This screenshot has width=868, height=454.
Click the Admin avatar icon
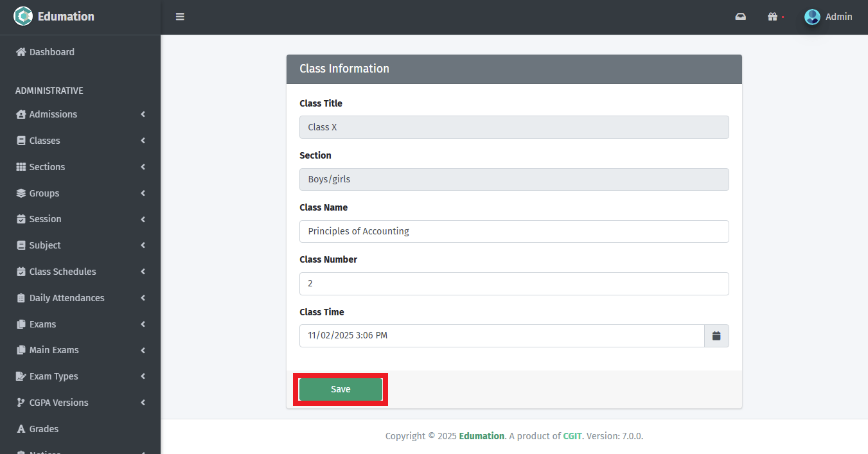pos(812,17)
